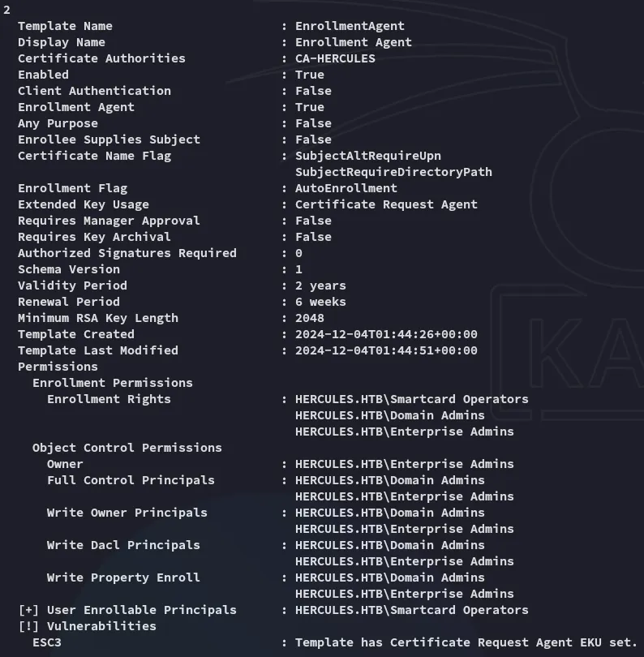This screenshot has width=644, height=657.
Task: Click the Validity Period 2 years value
Action: coord(320,286)
